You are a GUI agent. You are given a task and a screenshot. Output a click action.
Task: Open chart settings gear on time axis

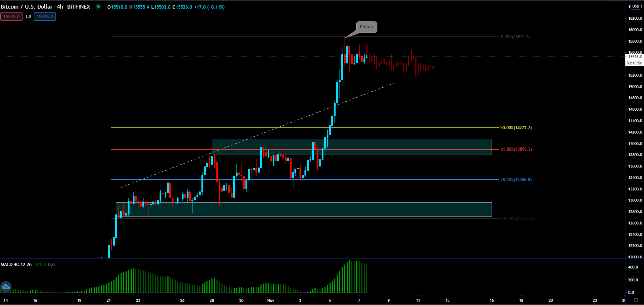[x=636, y=300]
